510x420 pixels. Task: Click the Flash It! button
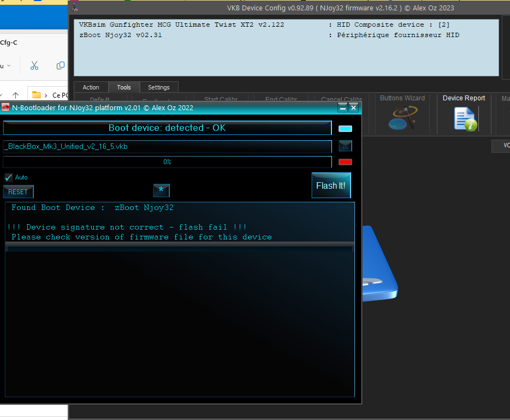pos(331,185)
